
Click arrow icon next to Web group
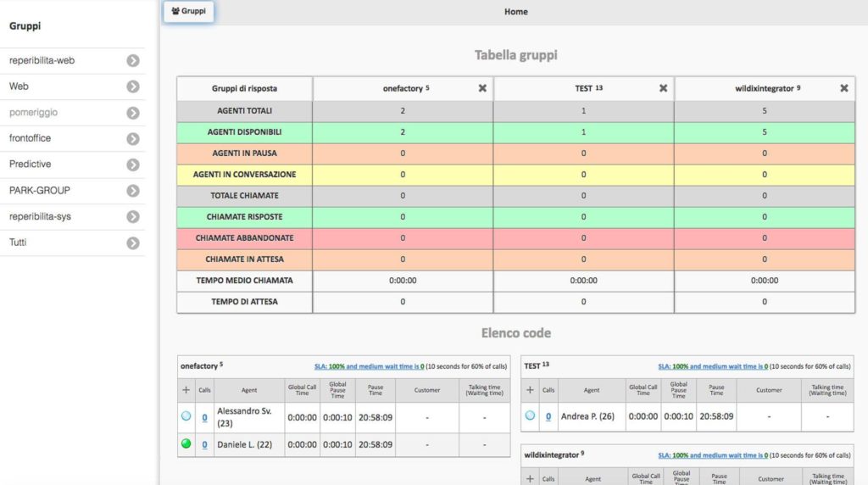[133, 86]
